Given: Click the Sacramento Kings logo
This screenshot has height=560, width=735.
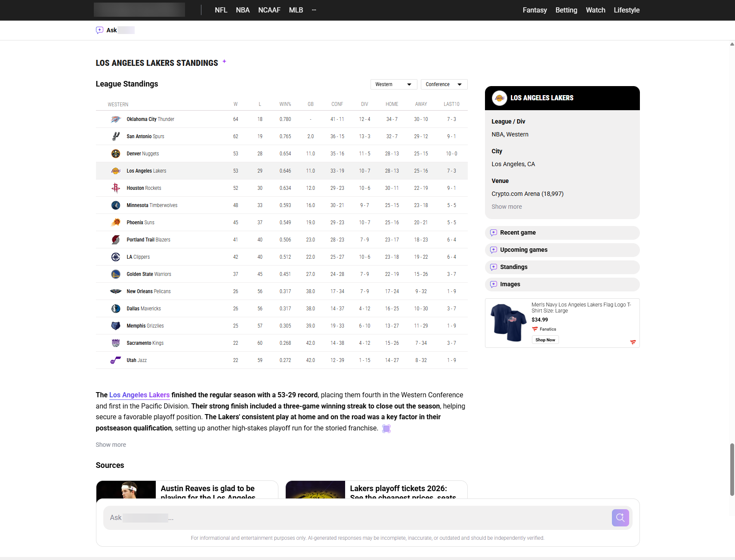Looking at the screenshot, I should click(x=116, y=343).
